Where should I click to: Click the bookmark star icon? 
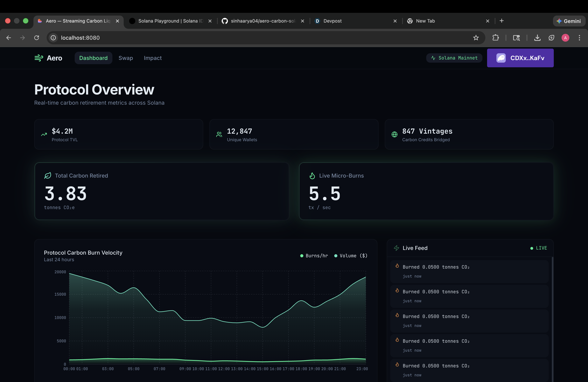(x=476, y=38)
